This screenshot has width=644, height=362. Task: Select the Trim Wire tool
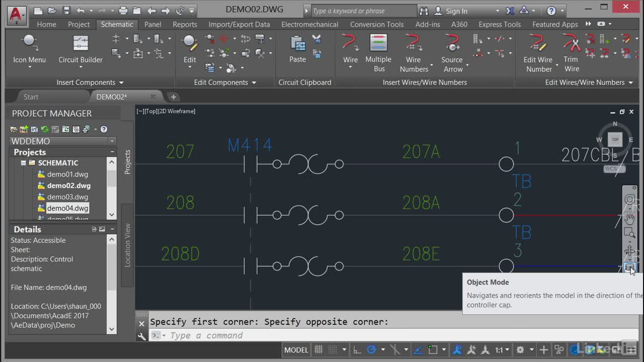point(572,53)
